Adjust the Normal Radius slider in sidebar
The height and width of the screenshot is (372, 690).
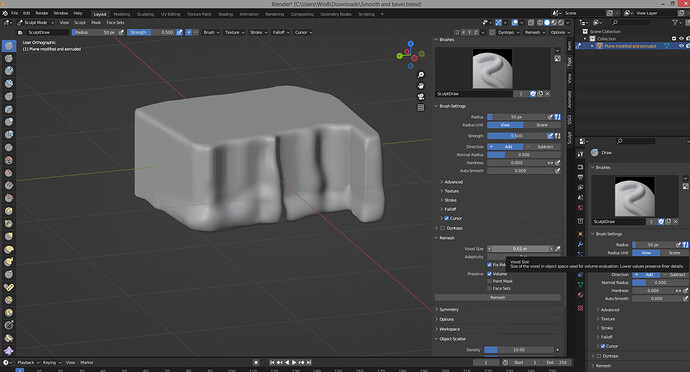click(524, 155)
